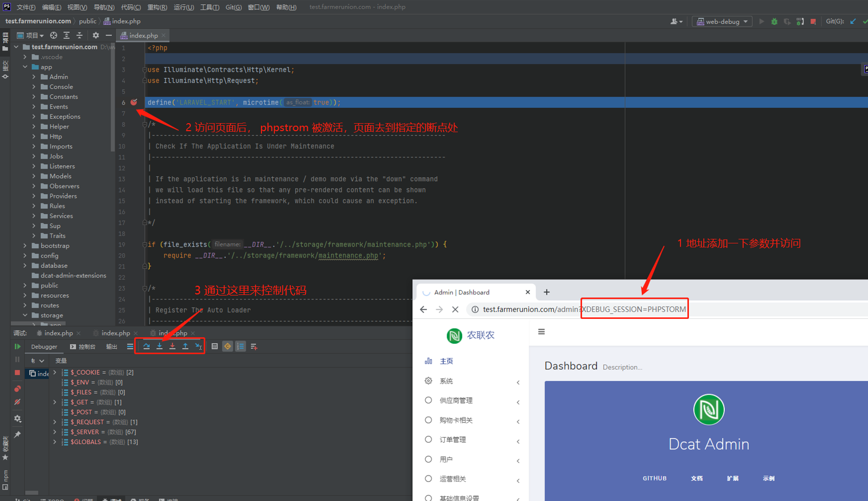Click the Add to Watches plus icon
The width and height of the screenshot is (868, 501).
pyautogui.click(x=254, y=346)
